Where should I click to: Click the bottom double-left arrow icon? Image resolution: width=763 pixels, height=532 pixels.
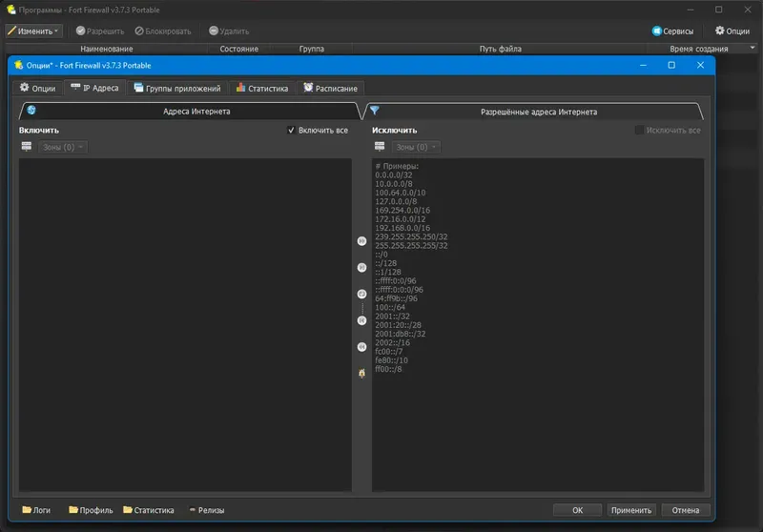[x=361, y=347]
